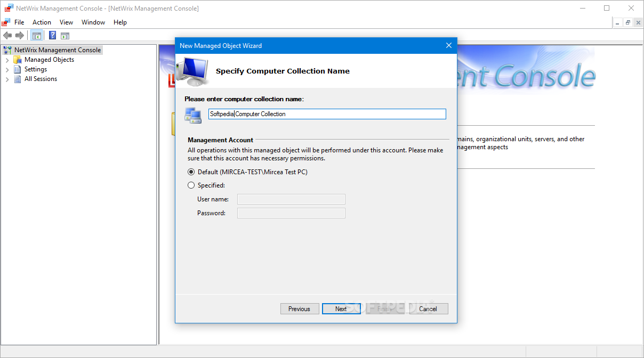Open the Help menu
Screen dimensions: 644x358
tap(120, 22)
